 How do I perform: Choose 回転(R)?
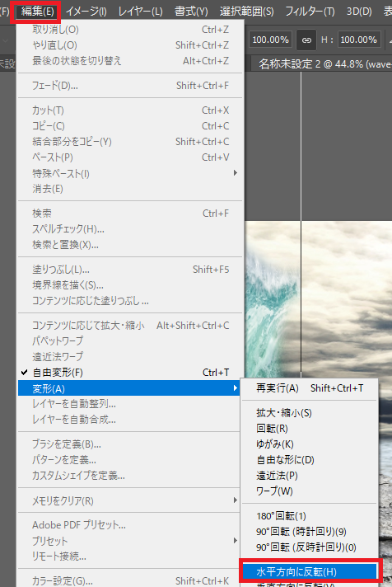point(310,429)
